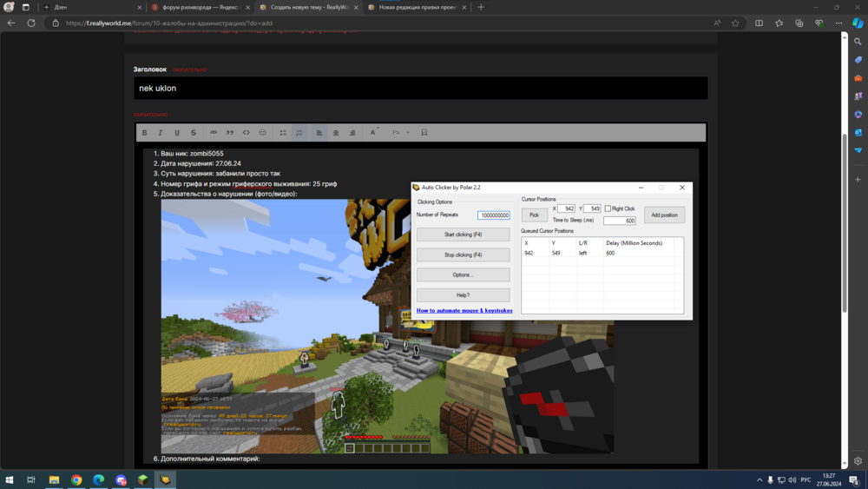Click the X coordinate field in Auto Clicker
This screenshot has height=489, width=868.
[566, 208]
